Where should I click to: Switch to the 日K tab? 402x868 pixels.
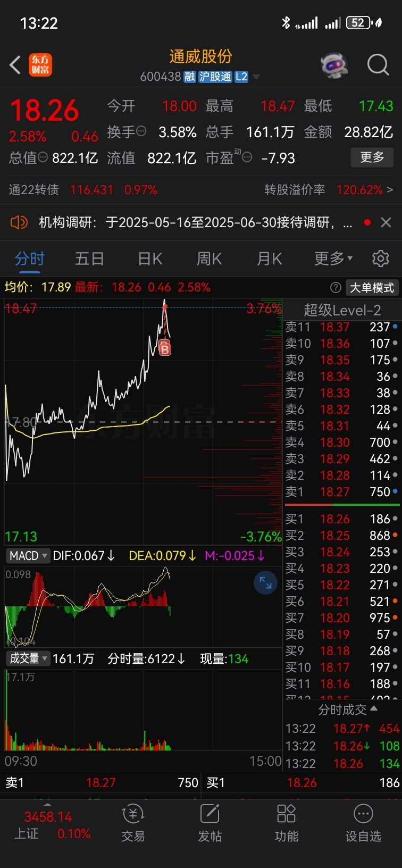(x=150, y=259)
